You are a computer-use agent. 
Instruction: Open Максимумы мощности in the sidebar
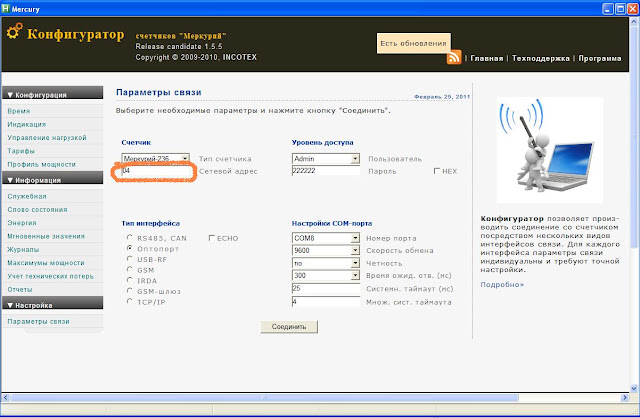tap(46, 263)
